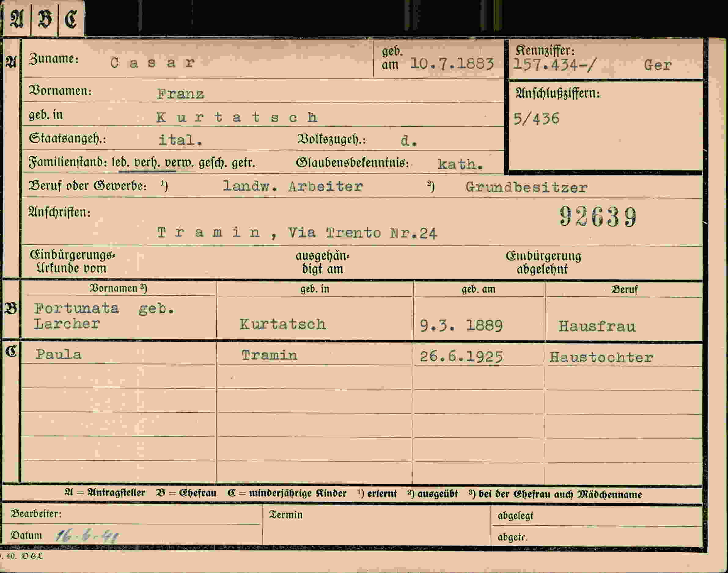Viewport: 728px width, 573px height.
Task: Click the 'Beruf' column header
Action: click(x=624, y=290)
